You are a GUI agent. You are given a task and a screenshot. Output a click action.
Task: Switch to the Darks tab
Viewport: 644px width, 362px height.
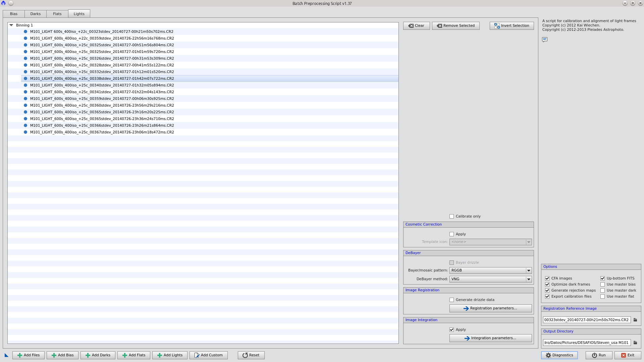35,14
